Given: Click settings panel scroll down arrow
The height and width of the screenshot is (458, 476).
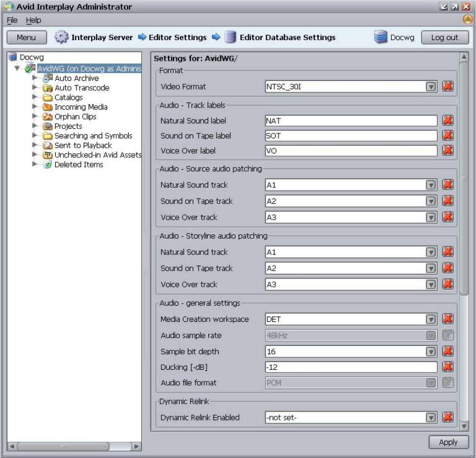Looking at the screenshot, I should click(x=464, y=426).
